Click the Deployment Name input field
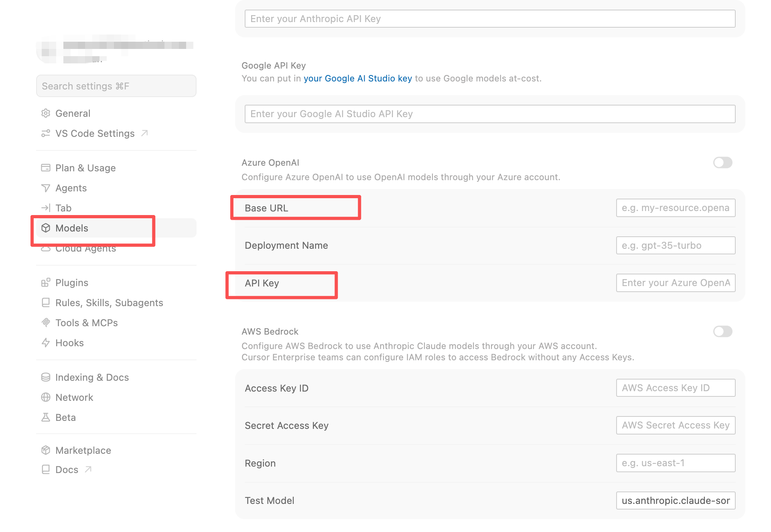Image resolution: width=771 pixels, height=532 pixels. 676,245
